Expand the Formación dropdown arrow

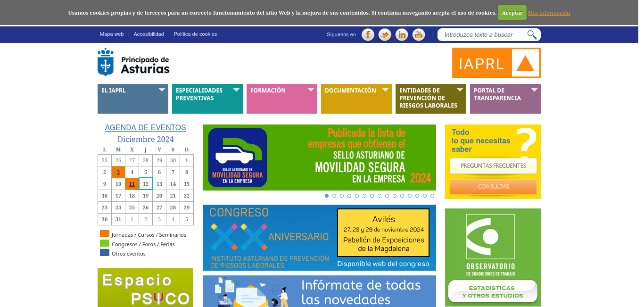tap(311, 90)
